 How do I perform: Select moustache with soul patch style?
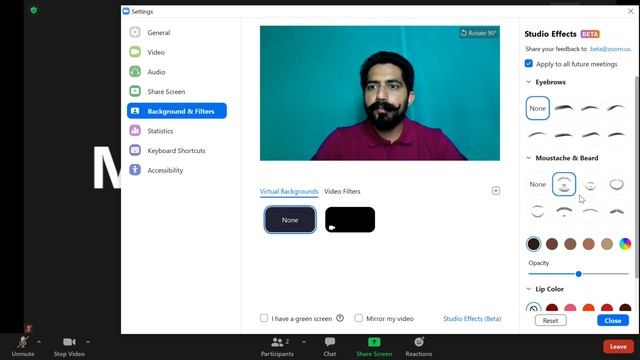coord(564,211)
